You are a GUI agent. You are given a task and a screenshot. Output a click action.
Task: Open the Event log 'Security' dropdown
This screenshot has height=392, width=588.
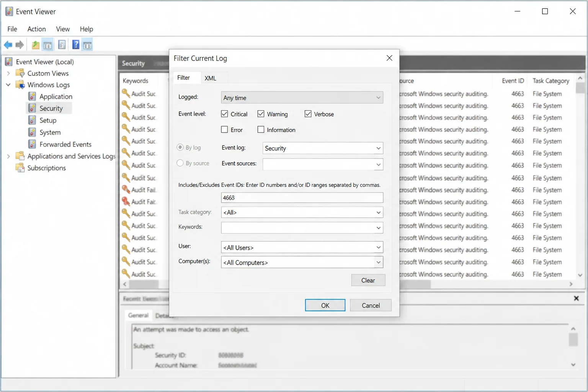coord(323,148)
